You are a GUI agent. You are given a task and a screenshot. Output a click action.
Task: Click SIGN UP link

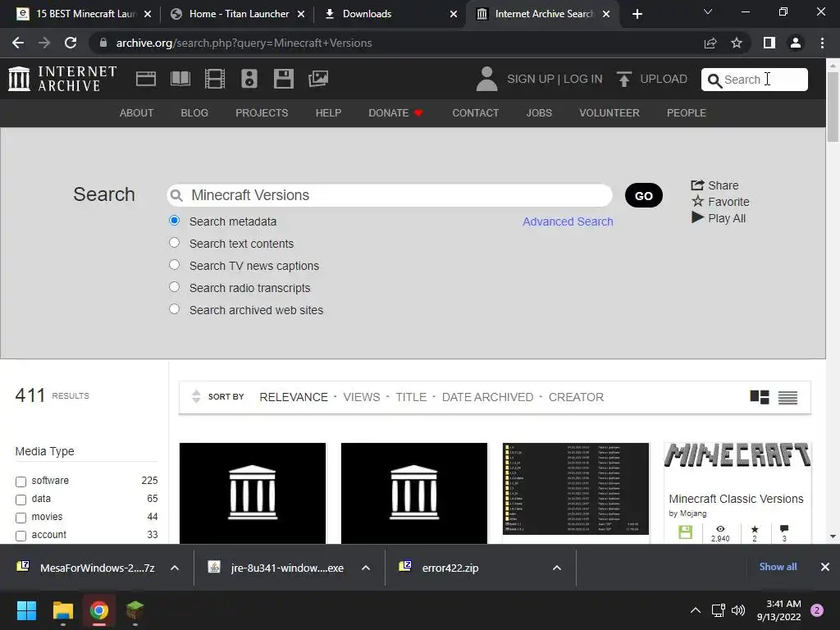(531, 79)
